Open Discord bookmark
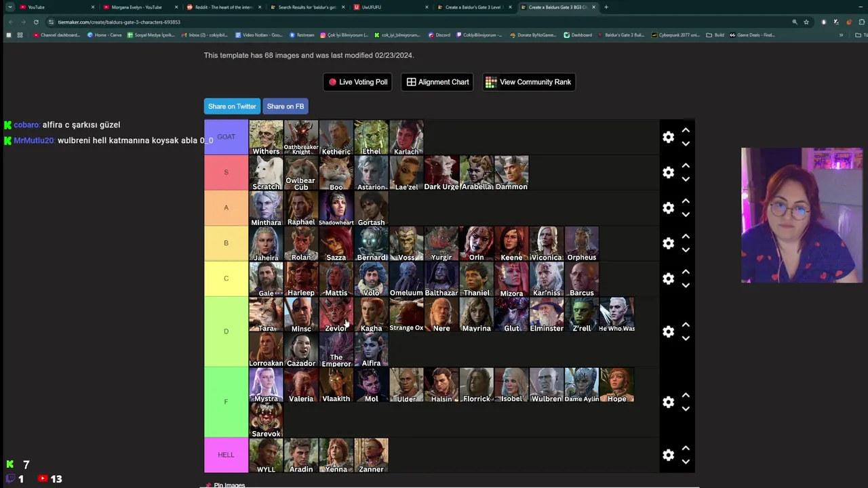Screen dimensions: 868x488 (440, 35)
